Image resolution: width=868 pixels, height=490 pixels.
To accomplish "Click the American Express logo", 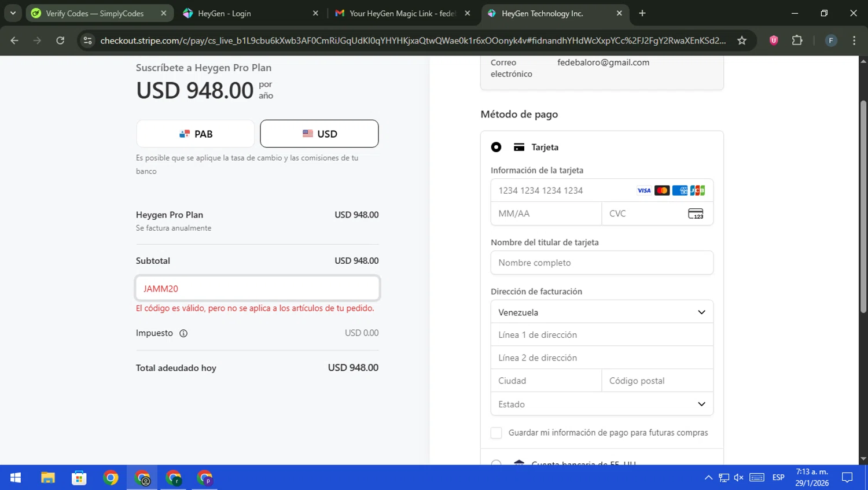I will pos(680,190).
